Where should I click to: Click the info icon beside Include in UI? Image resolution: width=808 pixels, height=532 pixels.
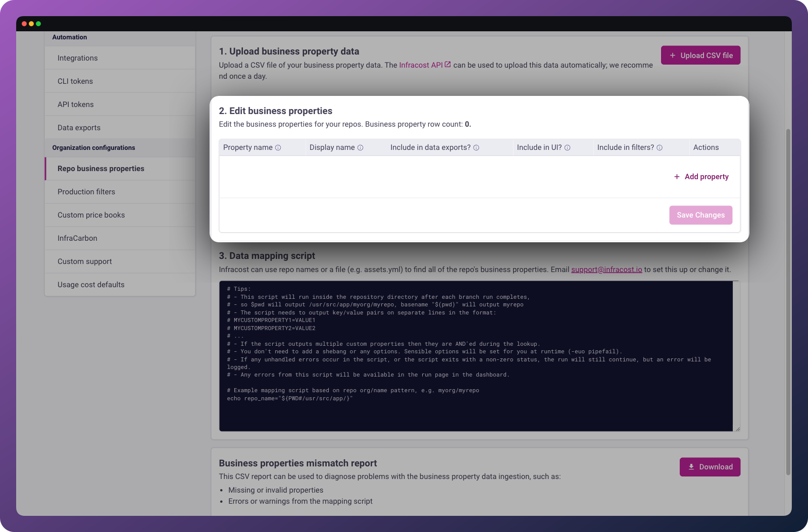point(568,147)
